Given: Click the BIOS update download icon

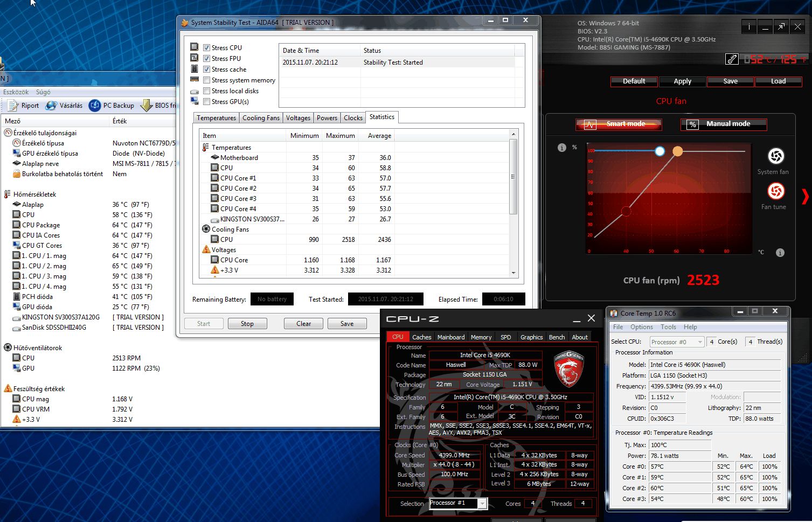Looking at the screenshot, I should coord(146,106).
